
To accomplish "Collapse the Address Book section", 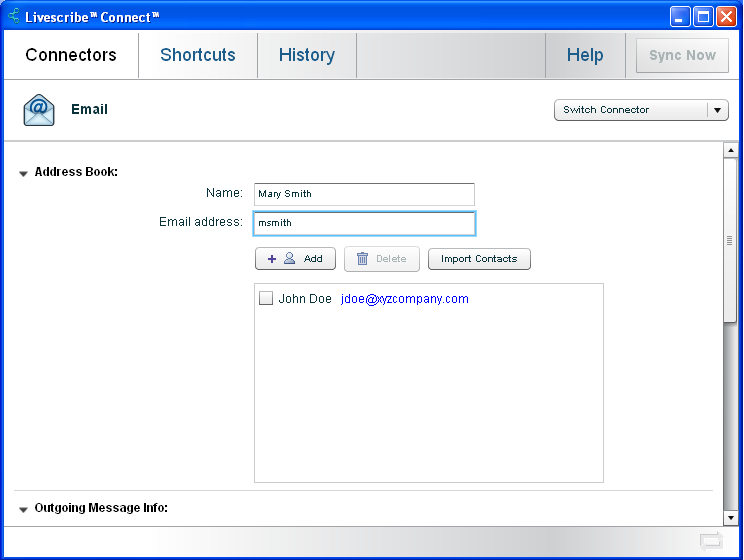I will click(23, 173).
